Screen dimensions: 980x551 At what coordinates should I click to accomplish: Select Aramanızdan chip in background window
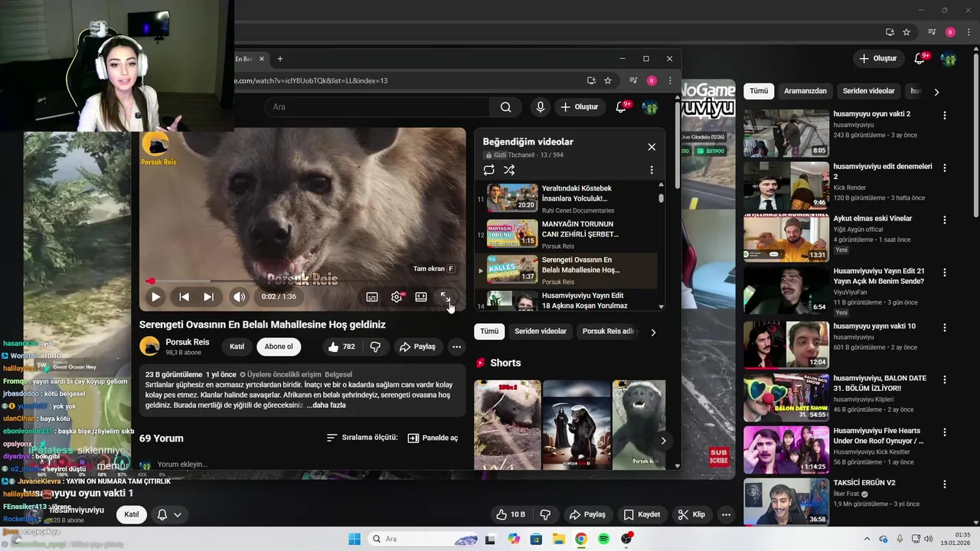pyautogui.click(x=805, y=91)
